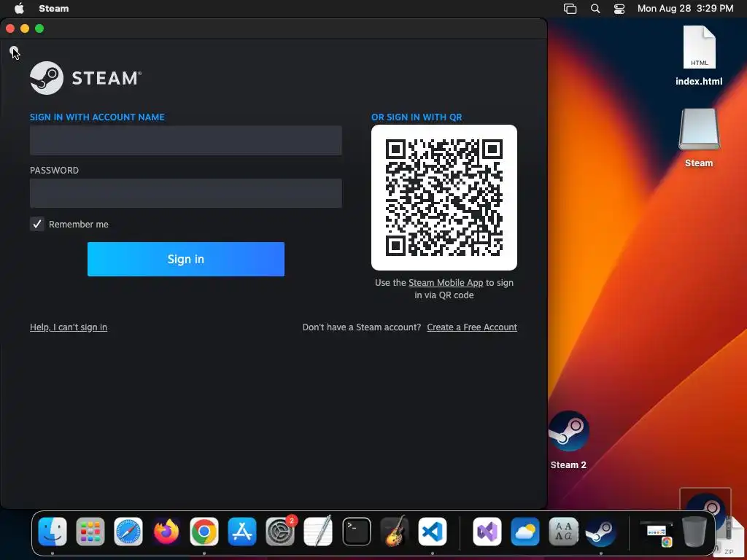
Task: Focus the account name input field
Action: (186, 141)
